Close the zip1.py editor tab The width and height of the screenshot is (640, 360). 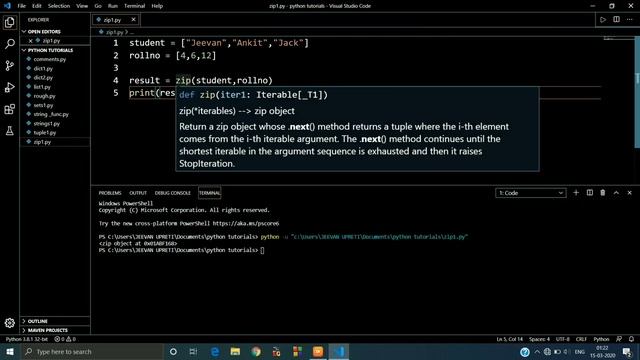(x=133, y=20)
